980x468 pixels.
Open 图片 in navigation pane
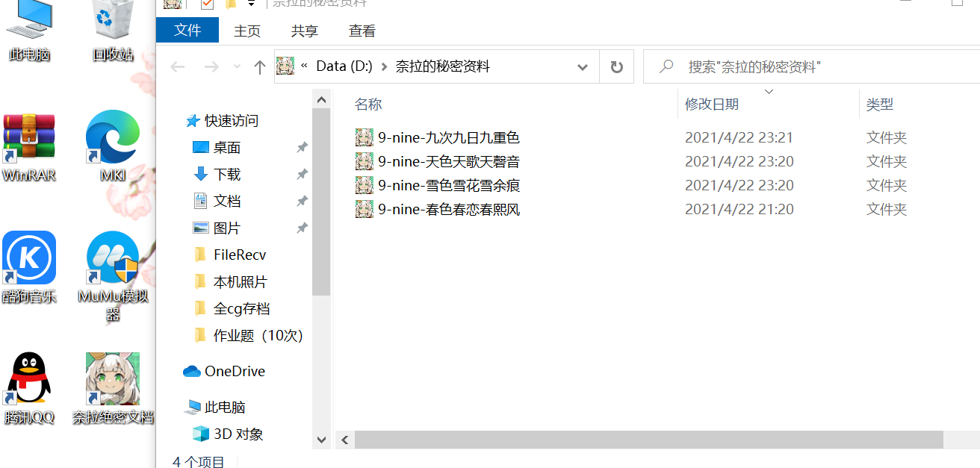coord(226,228)
